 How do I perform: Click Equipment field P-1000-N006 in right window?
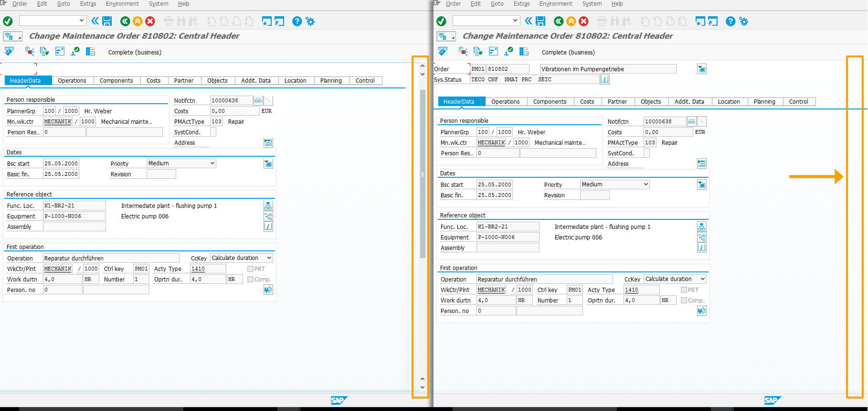tap(508, 237)
